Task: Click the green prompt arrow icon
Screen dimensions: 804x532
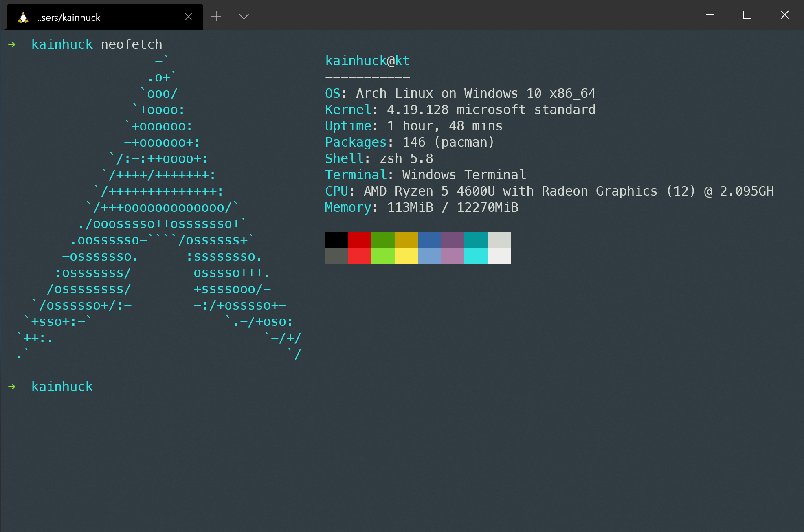Action: click(x=11, y=44)
